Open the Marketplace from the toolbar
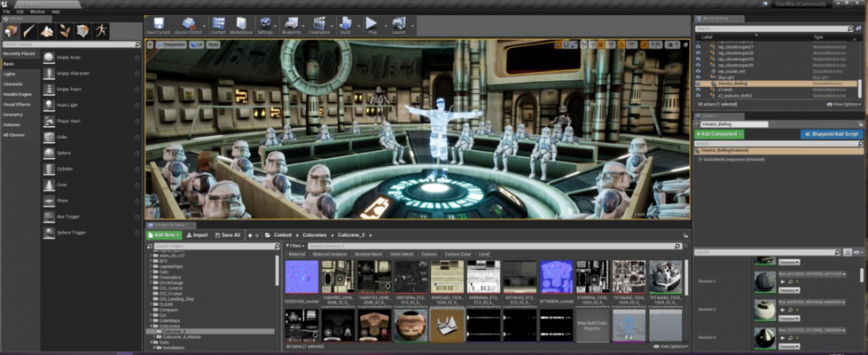The width and height of the screenshot is (868, 355). point(241,26)
